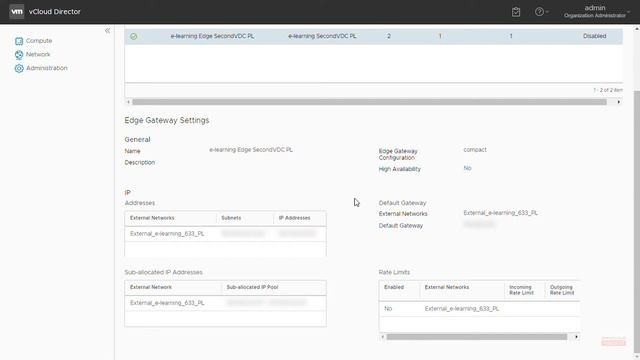Select the No row in Rate Limits table

[479, 309]
